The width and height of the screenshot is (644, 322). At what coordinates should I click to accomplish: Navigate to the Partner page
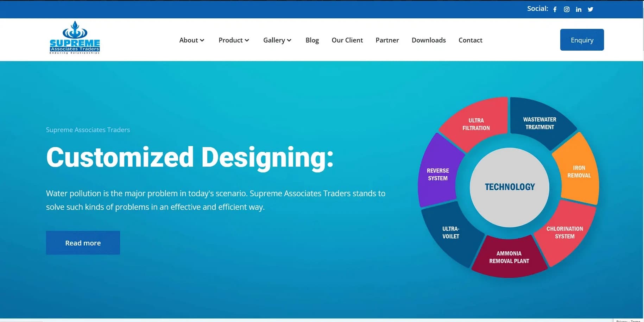(387, 40)
